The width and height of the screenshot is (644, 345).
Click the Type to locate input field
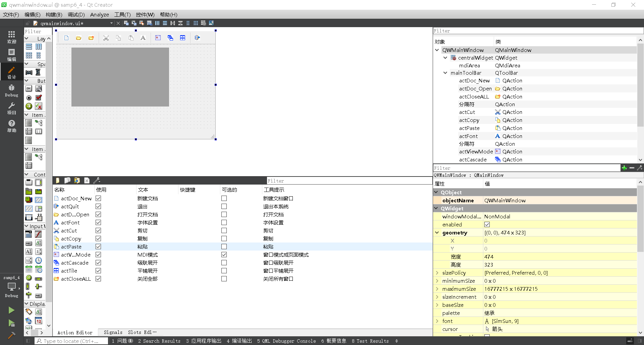point(71,341)
